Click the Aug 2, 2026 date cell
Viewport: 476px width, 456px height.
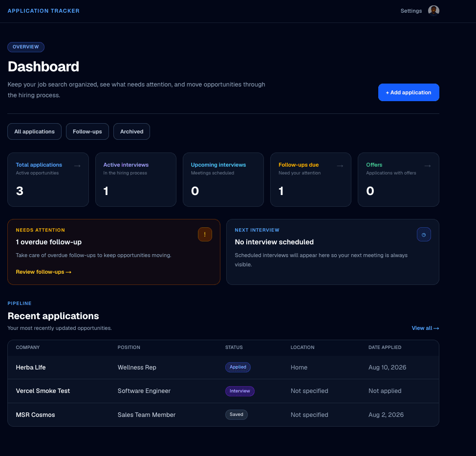386,415
